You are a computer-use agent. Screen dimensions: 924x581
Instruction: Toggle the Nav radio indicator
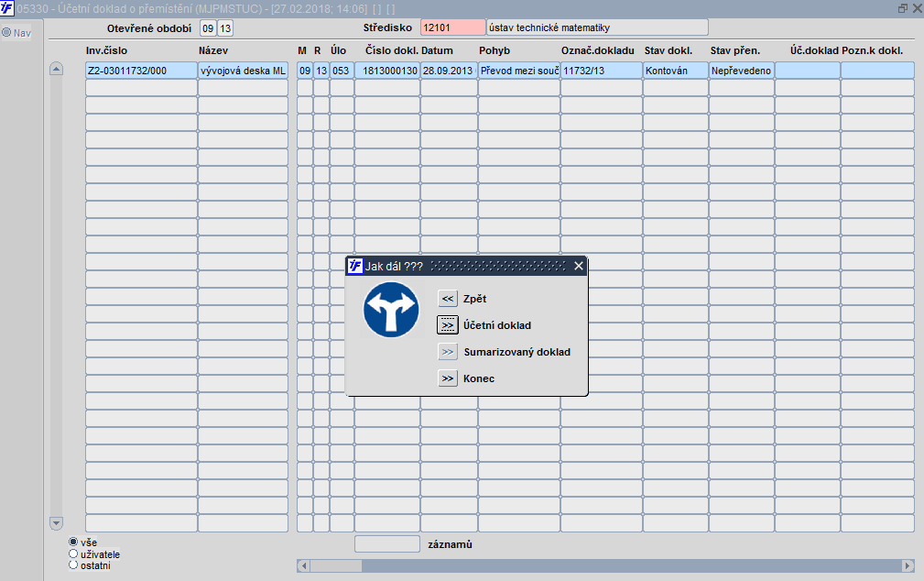[6, 32]
